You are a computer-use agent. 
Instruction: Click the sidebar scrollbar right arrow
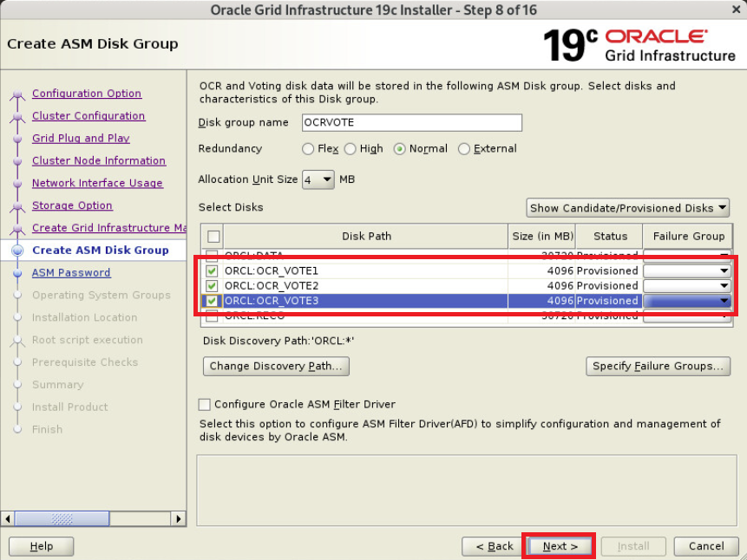[178, 518]
